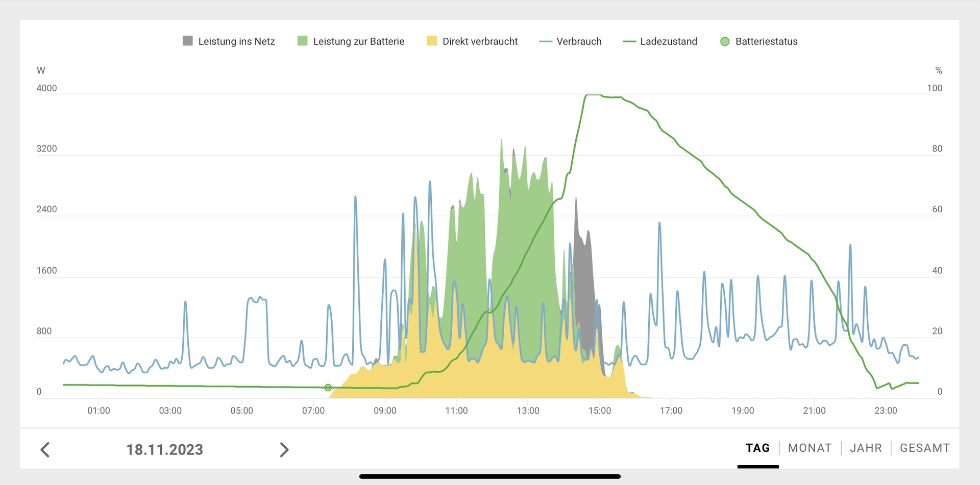This screenshot has height=485, width=980.
Task: Hide the Direkt verbraucht series label
Action: click(480, 41)
